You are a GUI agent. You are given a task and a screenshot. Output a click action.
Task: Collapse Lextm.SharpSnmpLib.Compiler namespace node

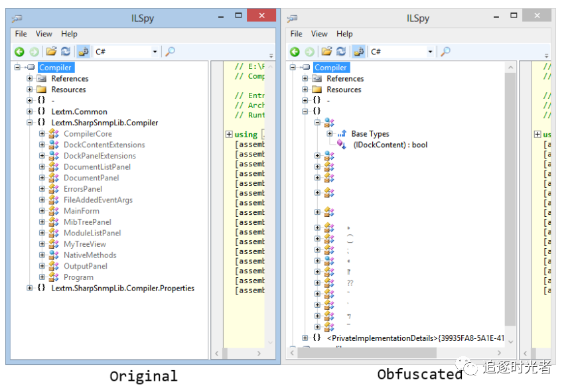point(30,123)
